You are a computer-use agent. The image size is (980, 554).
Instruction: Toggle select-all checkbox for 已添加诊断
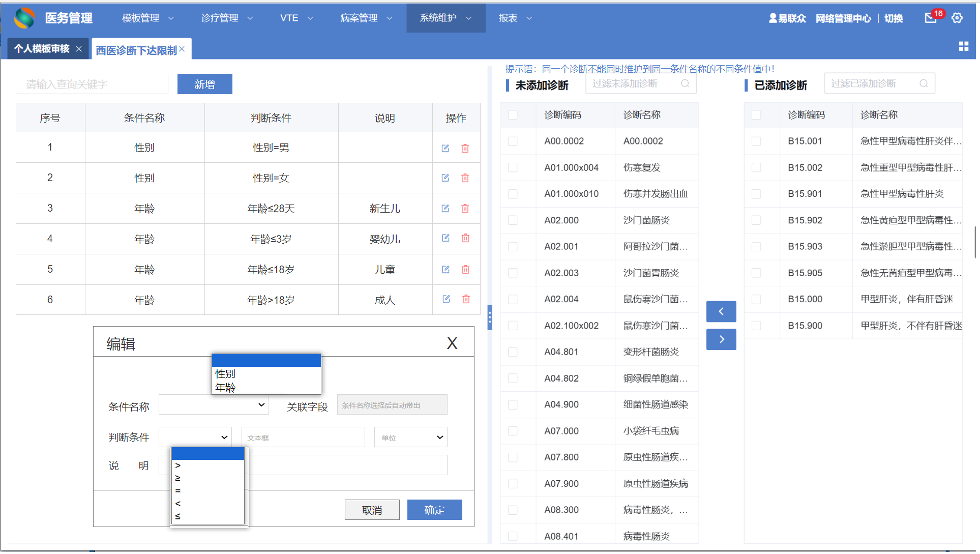[x=756, y=115]
